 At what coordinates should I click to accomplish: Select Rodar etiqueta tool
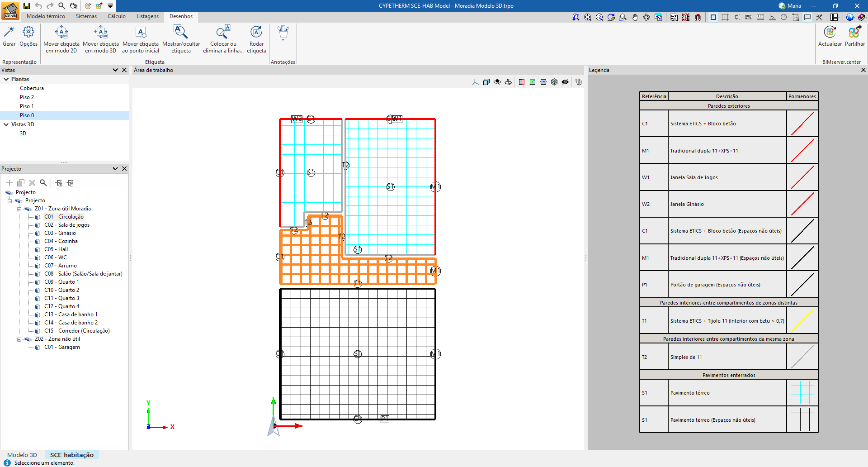point(256,33)
